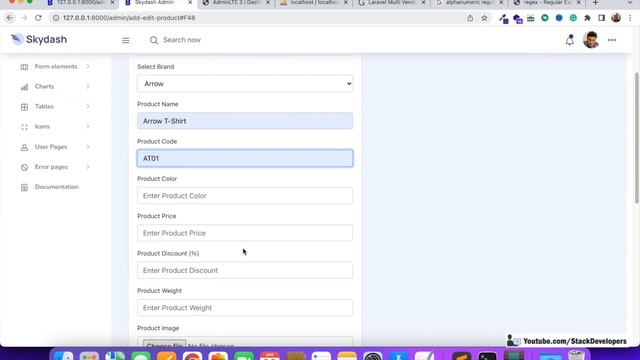Click the Enter Product Weight field
Screen dimensions: 640x360
click(x=245, y=308)
